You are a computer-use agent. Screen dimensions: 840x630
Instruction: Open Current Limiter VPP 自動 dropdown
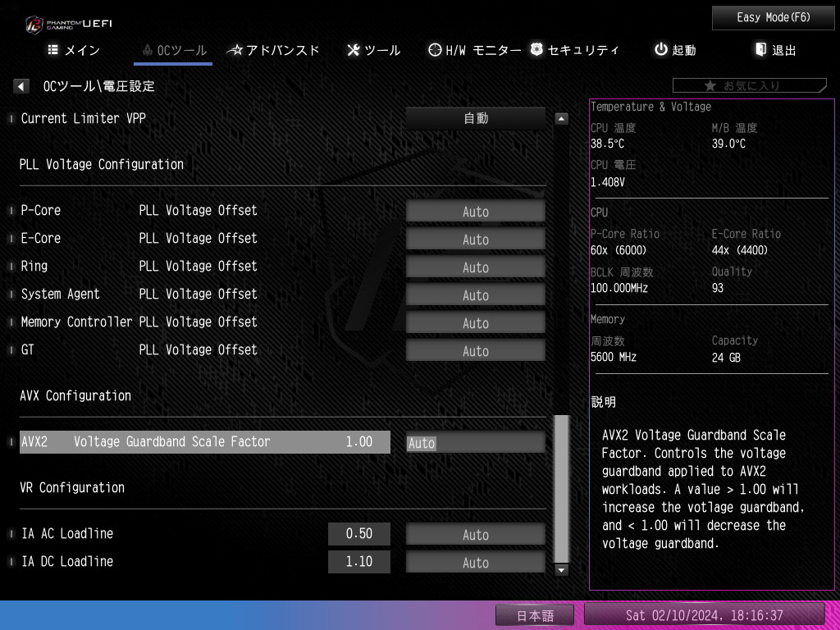[476, 118]
